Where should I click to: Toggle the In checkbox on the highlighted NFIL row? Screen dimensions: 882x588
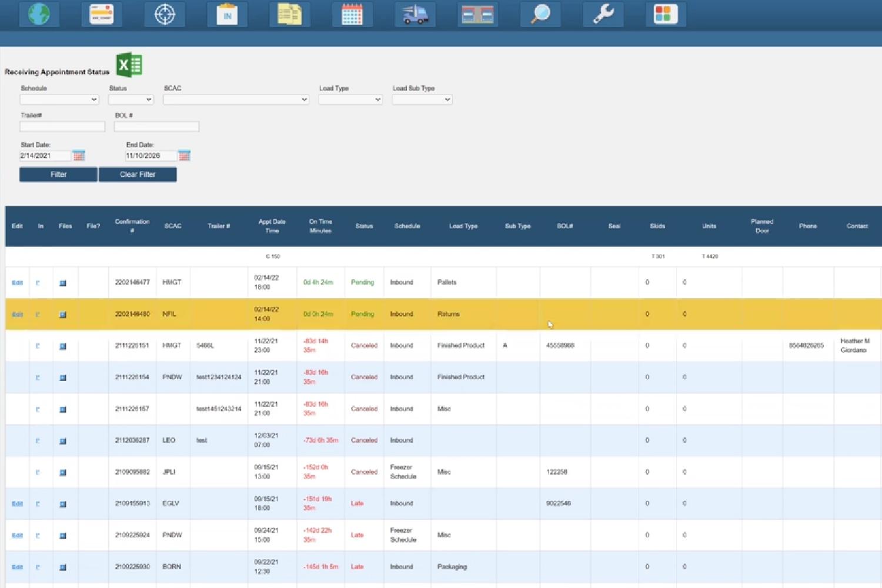[x=39, y=314]
